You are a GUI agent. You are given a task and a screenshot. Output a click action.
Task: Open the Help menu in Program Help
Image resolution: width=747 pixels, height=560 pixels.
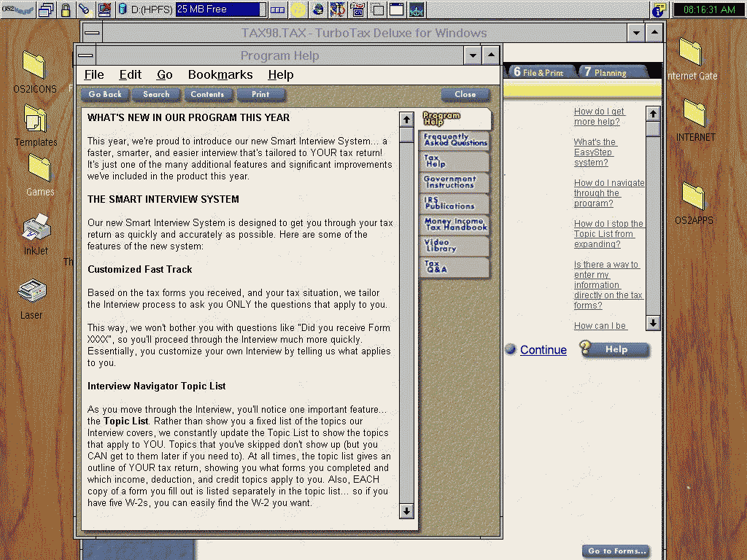click(x=281, y=75)
